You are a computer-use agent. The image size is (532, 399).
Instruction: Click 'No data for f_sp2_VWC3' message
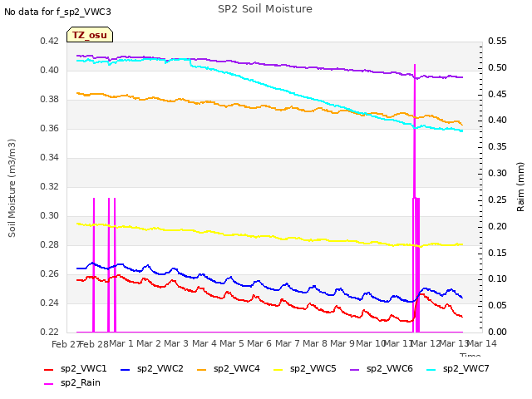click(x=57, y=12)
